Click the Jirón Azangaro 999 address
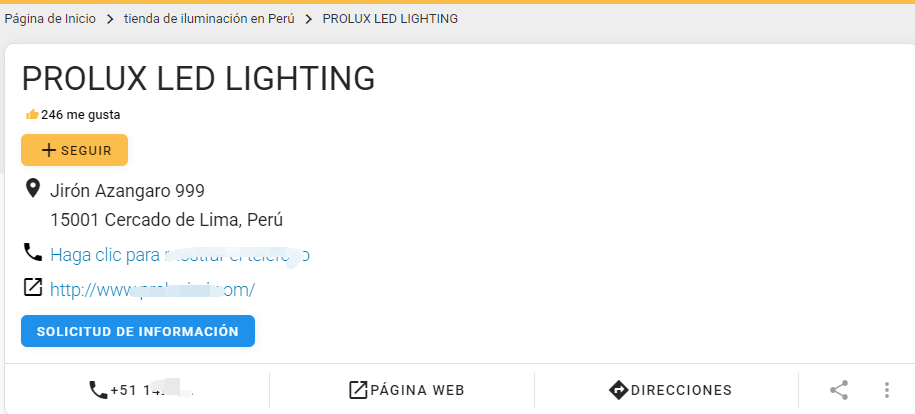Viewport: 915px width, 414px height. click(x=127, y=190)
